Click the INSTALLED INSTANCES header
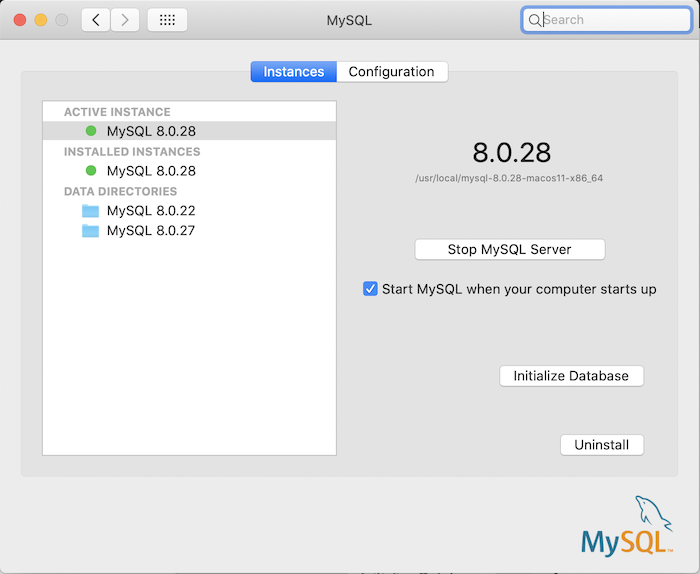 click(x=132, y=151)
